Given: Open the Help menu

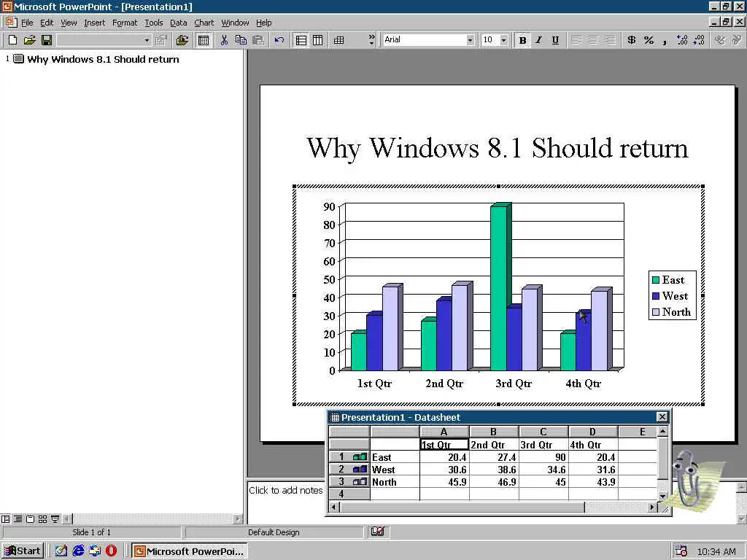Looking at the screenshot, I should pos(263,23).
